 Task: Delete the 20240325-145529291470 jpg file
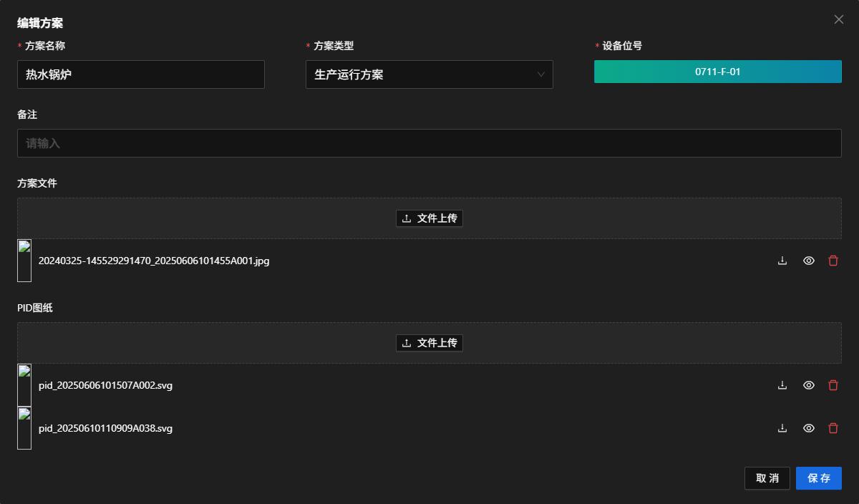point(833,261)
